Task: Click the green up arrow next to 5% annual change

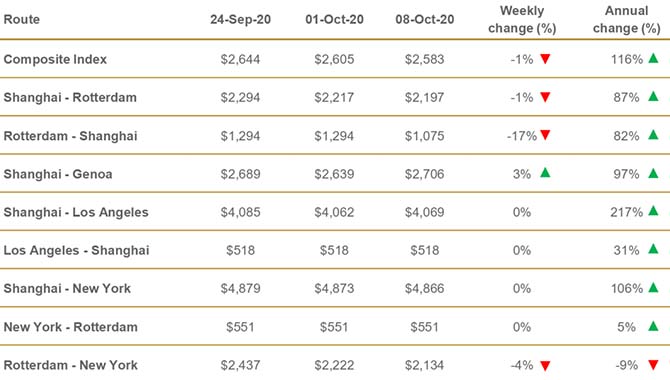Action: coord(653,326)
